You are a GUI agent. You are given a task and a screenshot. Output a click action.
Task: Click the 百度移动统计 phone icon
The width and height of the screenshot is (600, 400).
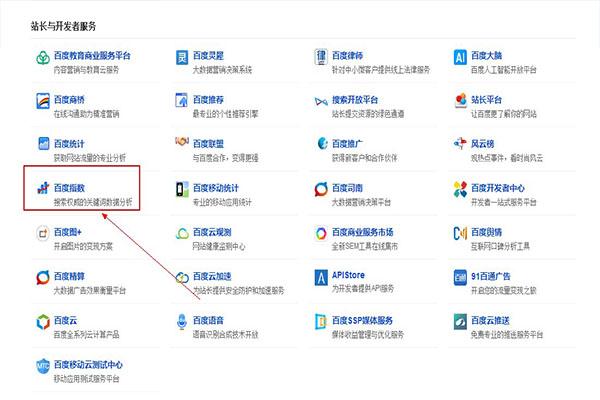[x=182, y=189]
